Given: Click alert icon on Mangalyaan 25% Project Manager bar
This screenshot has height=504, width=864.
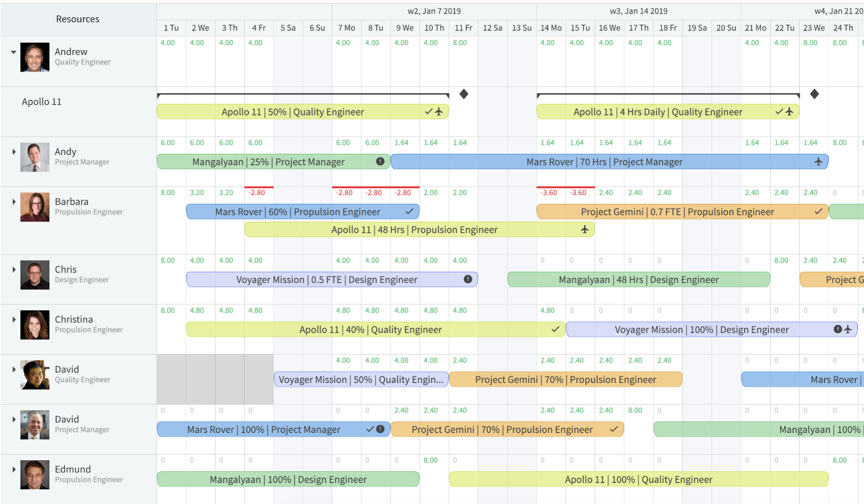Looking at the screenshot, I should click(380, 162).
